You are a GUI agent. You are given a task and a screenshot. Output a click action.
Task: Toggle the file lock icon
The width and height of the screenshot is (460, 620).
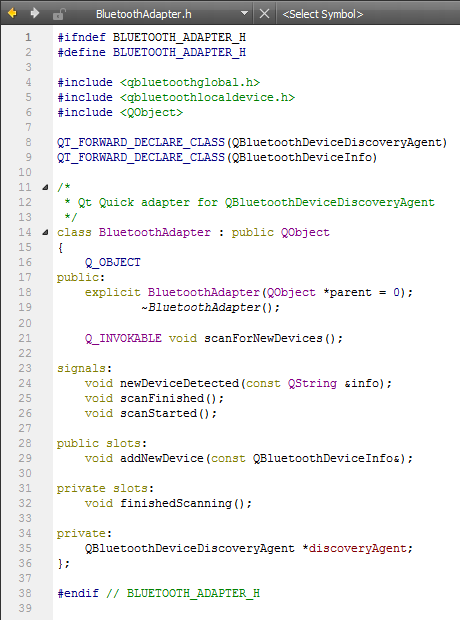58,15
